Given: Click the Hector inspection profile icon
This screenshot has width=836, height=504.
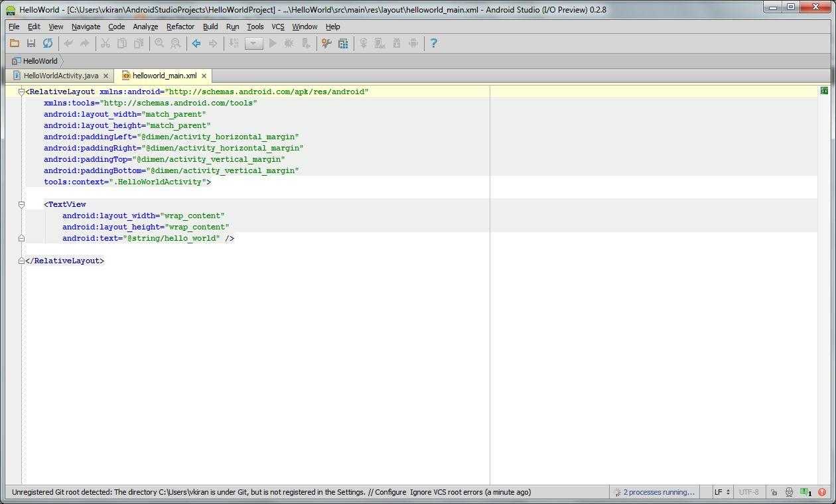Looking at the screenshot, I should [x=789, y=492].
